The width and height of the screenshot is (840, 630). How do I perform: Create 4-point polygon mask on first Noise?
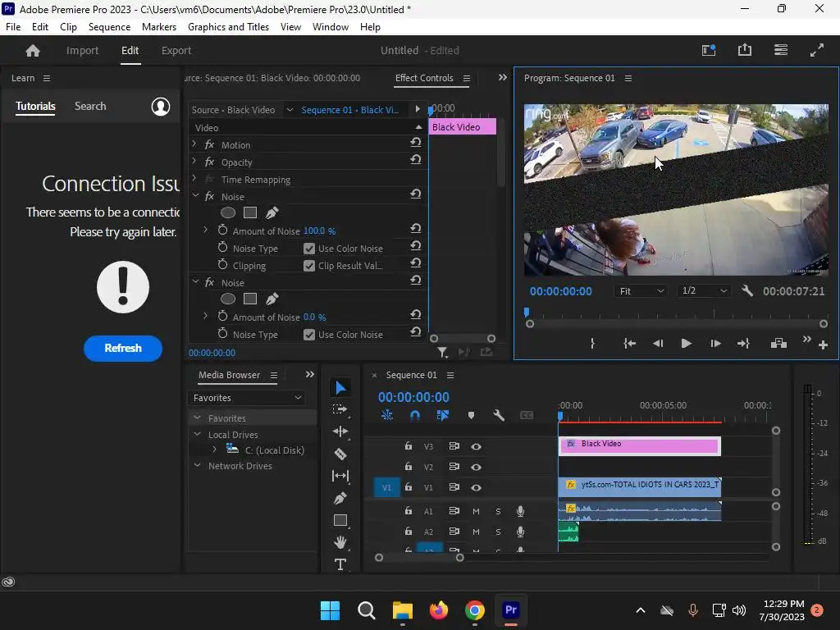click(x=250, y=212)
